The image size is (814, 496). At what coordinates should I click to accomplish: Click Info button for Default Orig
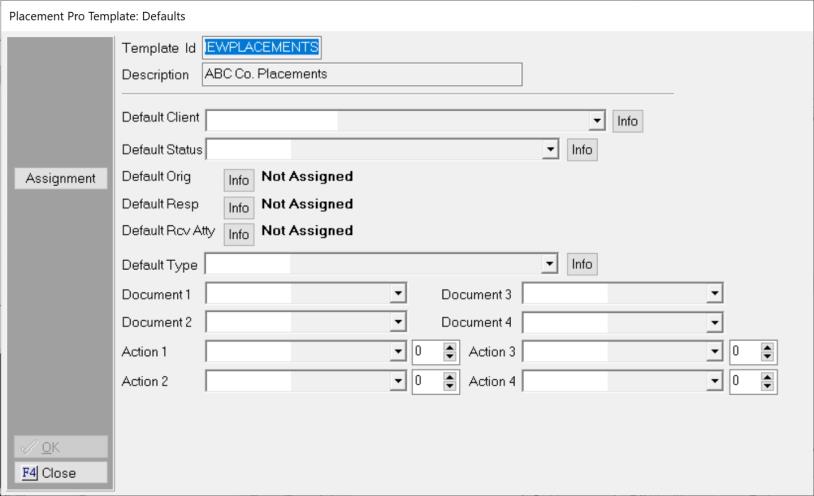(x=238, y=181)
